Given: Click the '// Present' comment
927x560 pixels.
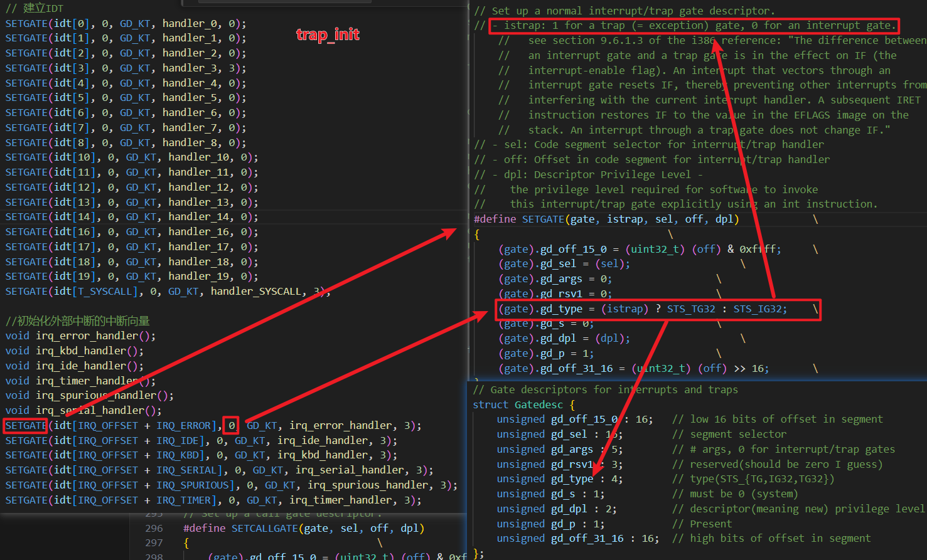Looking at the screenshot, I should click(x=702, y=524).
